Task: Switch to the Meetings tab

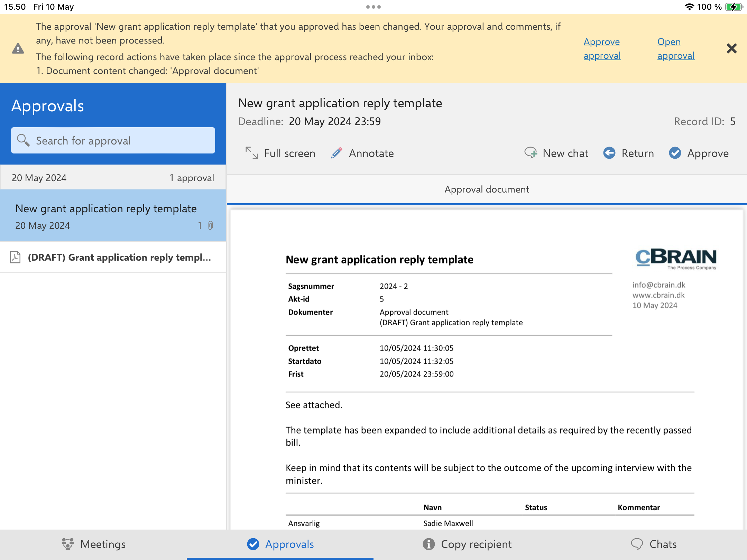Action: click(93, 544)
